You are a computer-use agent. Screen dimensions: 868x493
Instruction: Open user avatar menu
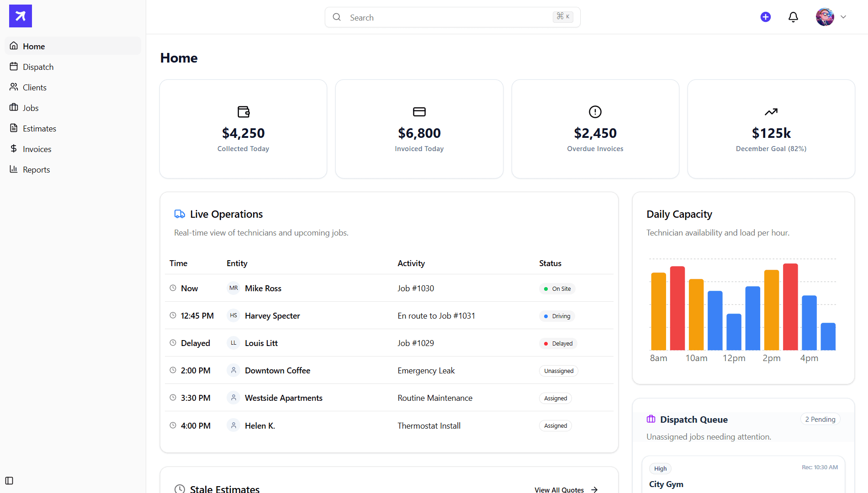[825, 17]
